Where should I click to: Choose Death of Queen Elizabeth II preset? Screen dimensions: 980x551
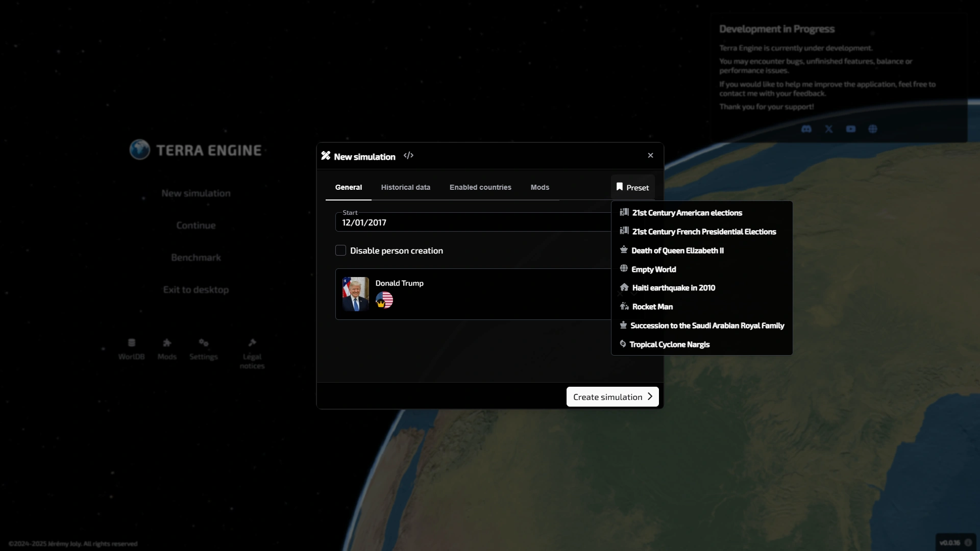(702, 251)
